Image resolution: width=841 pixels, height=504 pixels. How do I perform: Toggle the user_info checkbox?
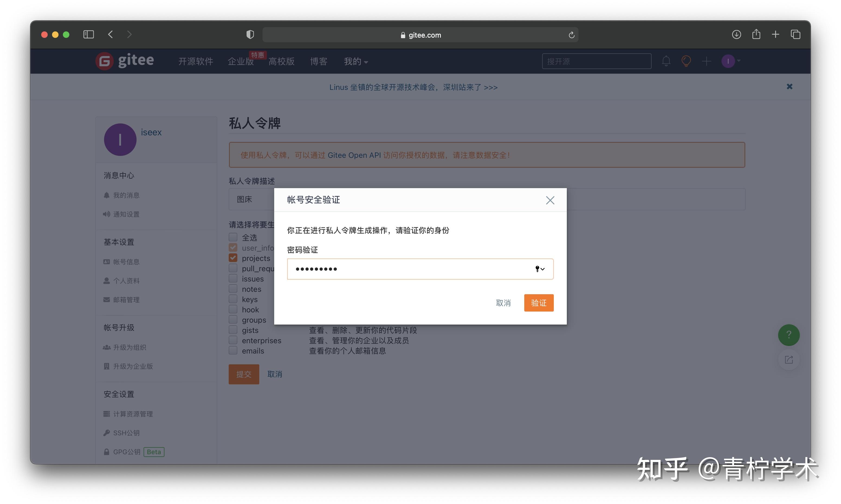point(233,247)
